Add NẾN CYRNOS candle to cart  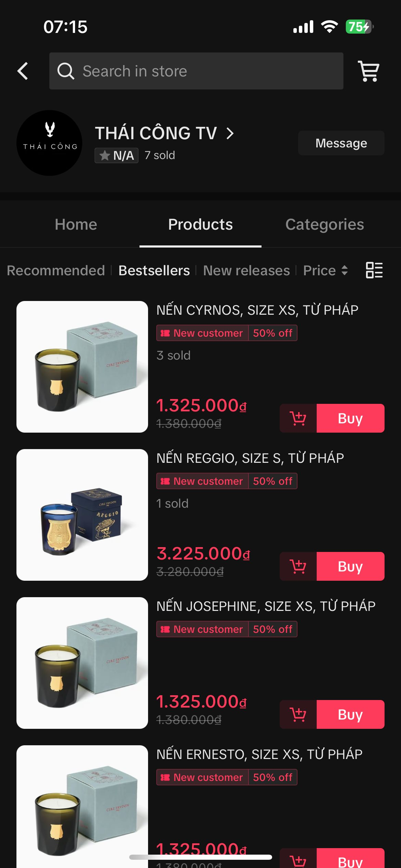coord(298,418)
